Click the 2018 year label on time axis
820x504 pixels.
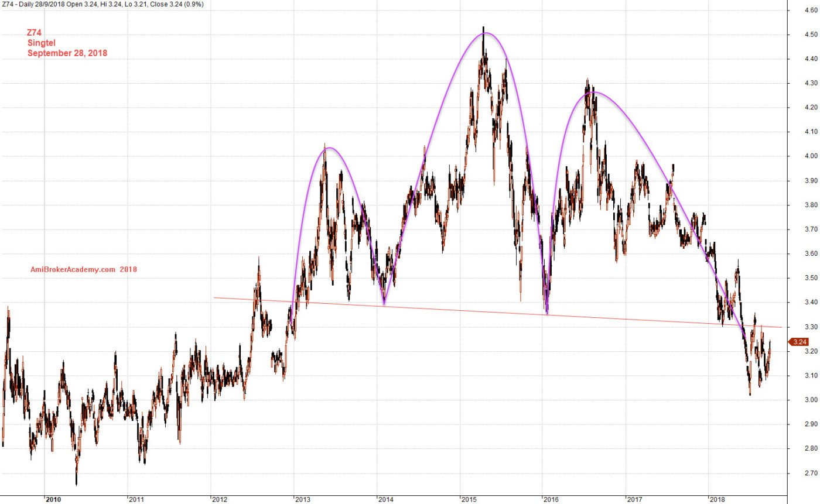[x=718, y=499]
